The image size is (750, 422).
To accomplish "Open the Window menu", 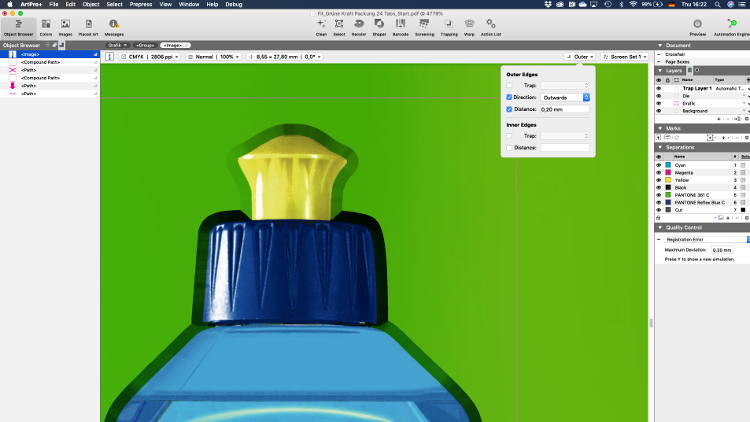I will pos(189,4).
